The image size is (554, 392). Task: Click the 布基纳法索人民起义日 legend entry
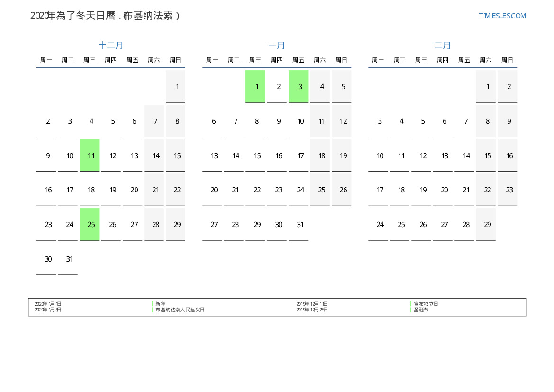pyautogui.click(x=180, y=310)
